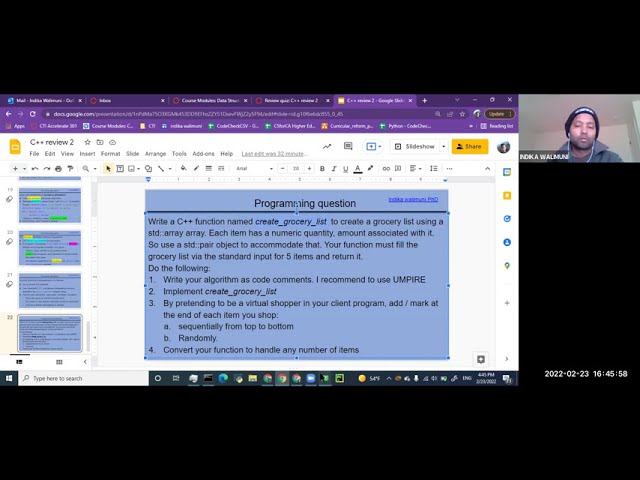This screenshot has width=640, height=480.
Task: Click Indika Walimuni PhD link on slide
Action: pos(413,199)
